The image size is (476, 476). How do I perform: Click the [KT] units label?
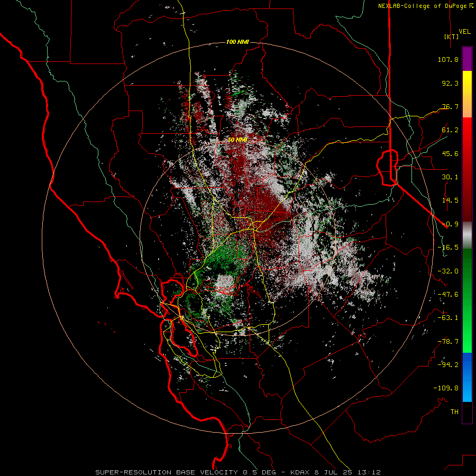[x=451, y=36]
